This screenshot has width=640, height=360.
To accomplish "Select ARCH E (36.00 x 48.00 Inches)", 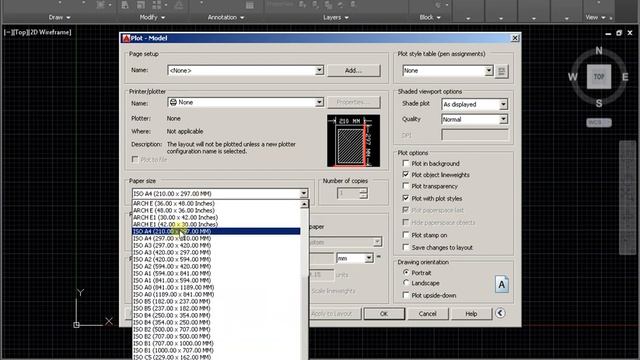I will [216, 203].
